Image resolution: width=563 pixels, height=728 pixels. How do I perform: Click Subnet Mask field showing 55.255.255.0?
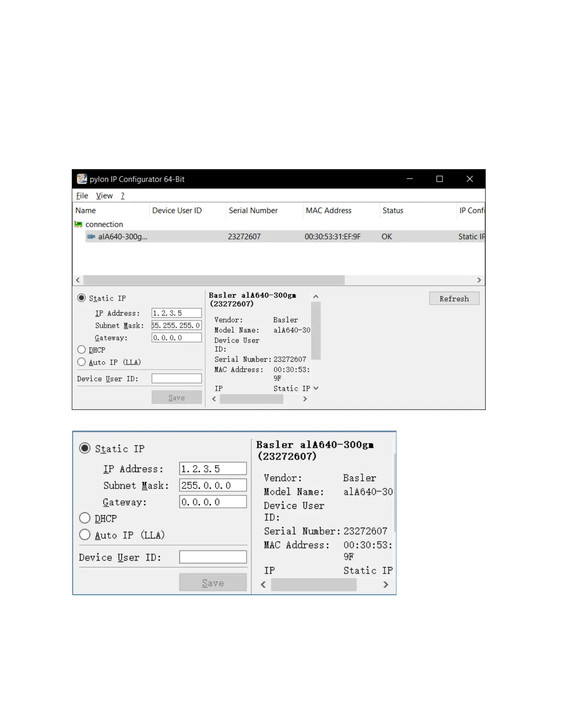(177, 325)
